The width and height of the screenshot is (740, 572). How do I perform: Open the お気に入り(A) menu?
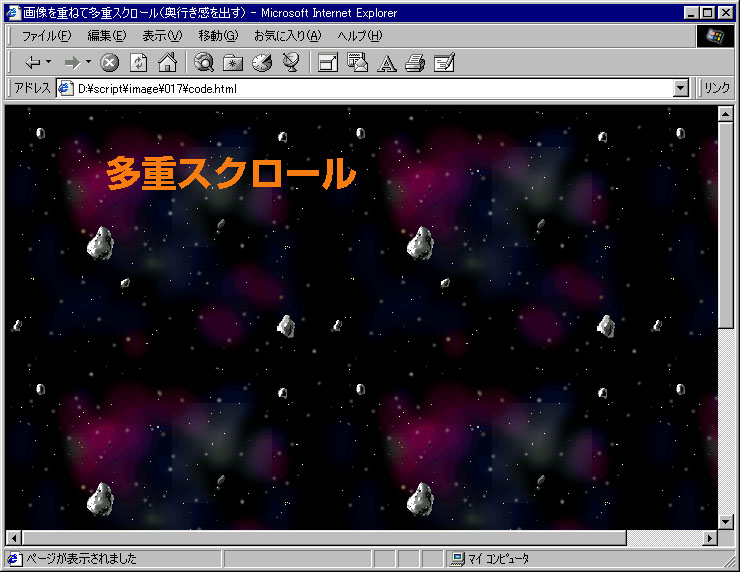pyautogui.click(x=287, y=36)
